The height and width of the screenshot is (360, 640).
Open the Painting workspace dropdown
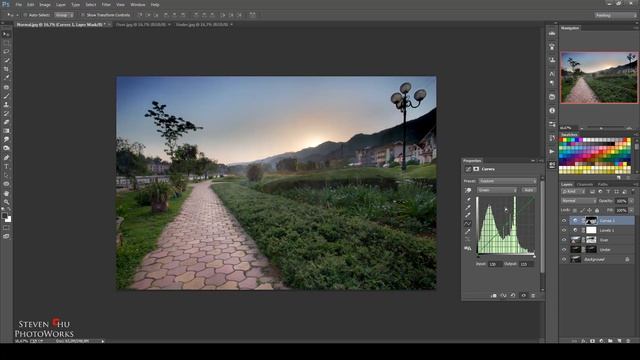(x=616, y=15)
